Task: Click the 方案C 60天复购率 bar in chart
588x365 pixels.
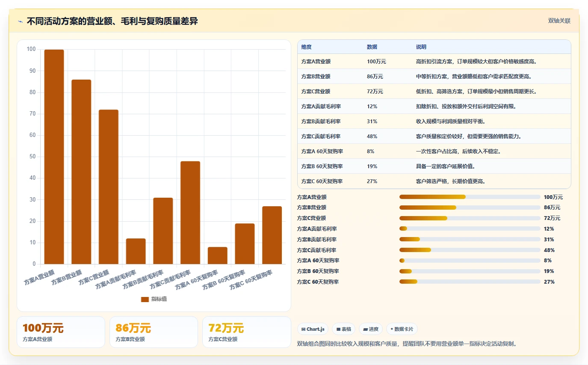Action: 272,235
